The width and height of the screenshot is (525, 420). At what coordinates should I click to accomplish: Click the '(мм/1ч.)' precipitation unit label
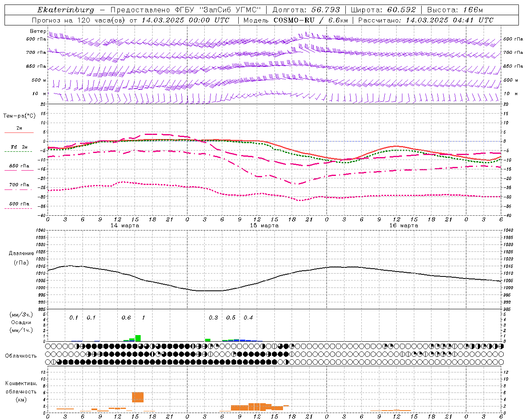coord(21,330)
